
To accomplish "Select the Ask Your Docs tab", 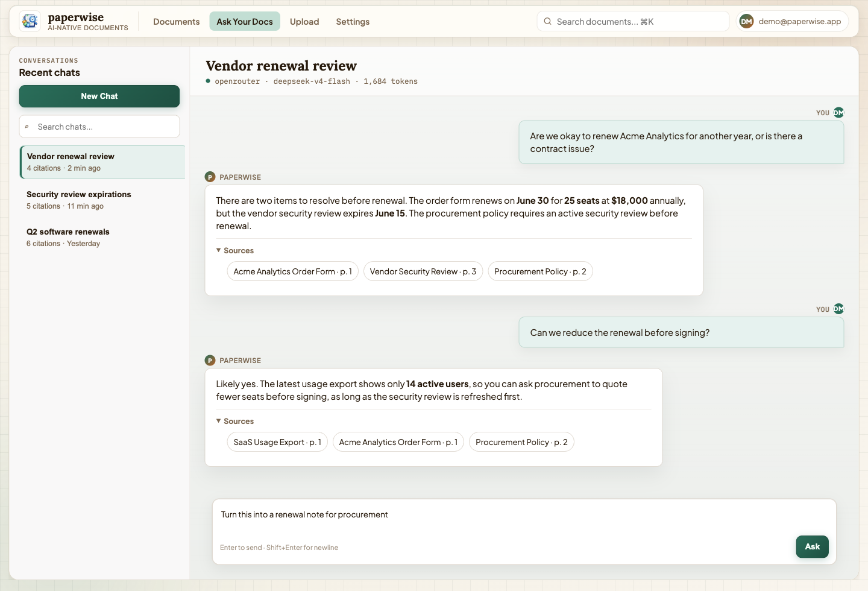I will click(x=245, y=22).
